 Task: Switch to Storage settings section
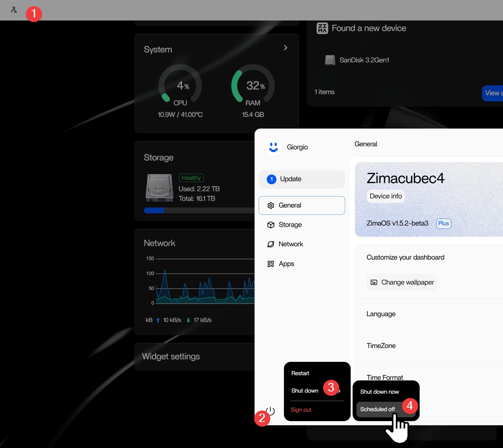pos(290,225)
